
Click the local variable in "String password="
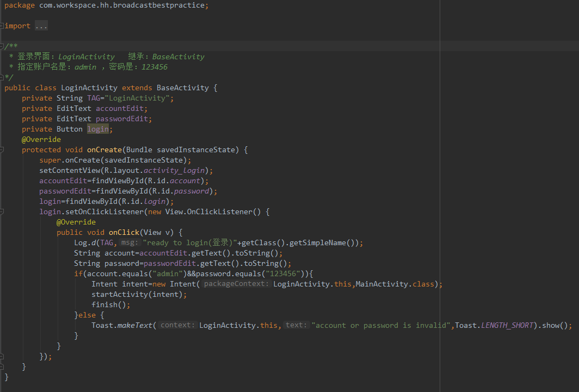pos(122,263)
